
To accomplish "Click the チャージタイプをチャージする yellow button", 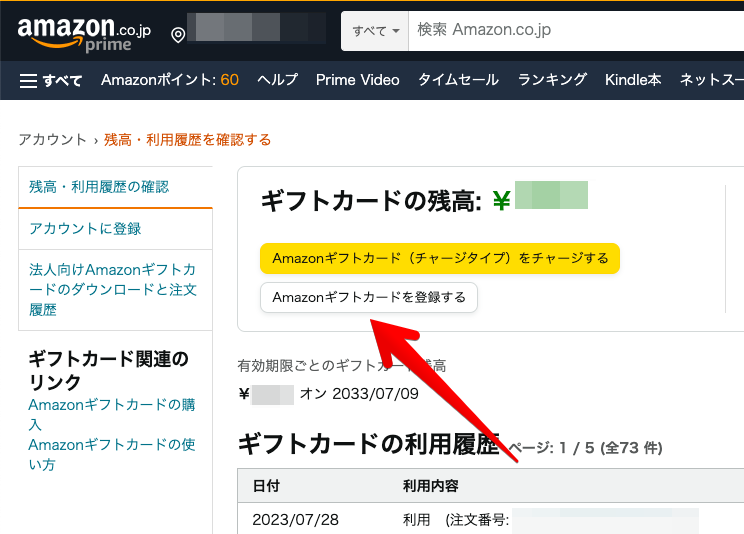I will (x=440, y=258).
